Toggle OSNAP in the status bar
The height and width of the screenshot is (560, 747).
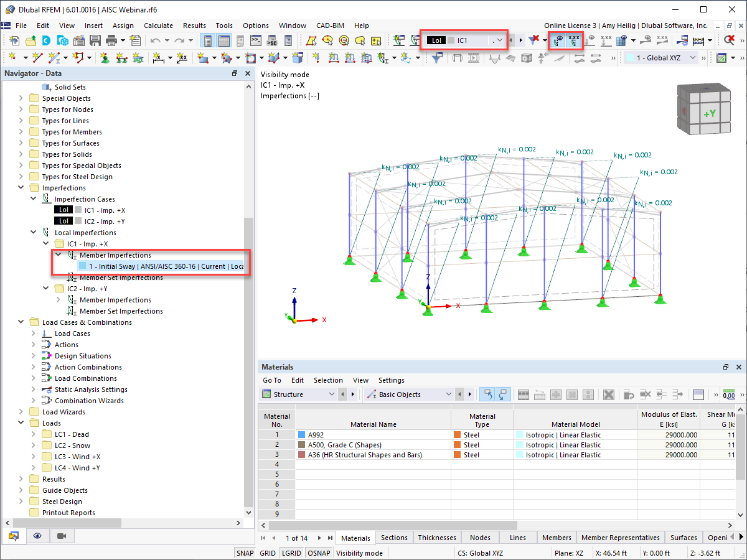click(x=319, y=553)
